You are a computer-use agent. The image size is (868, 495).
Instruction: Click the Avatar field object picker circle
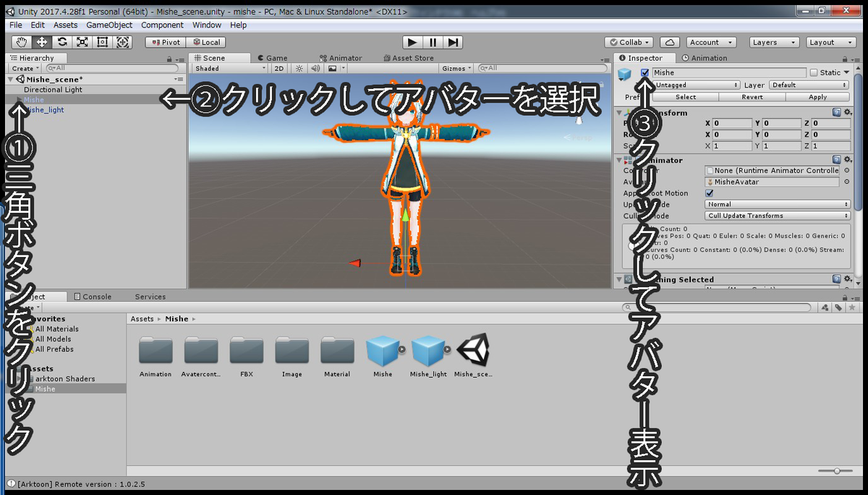point(846,182)
